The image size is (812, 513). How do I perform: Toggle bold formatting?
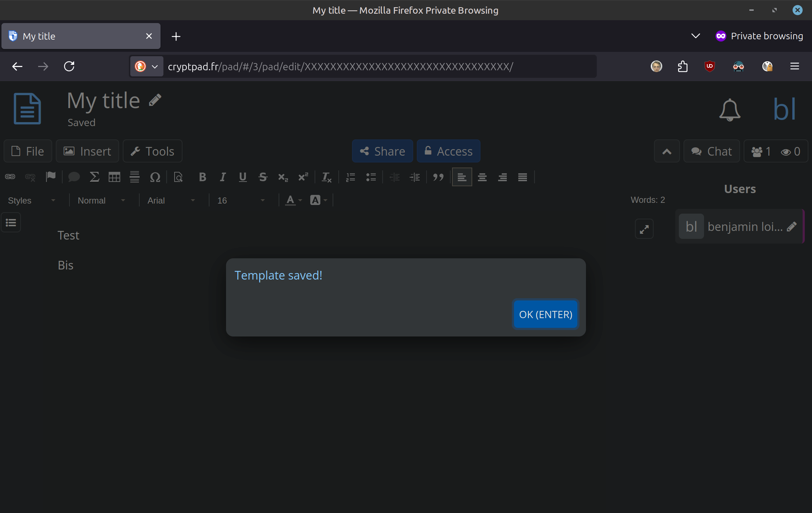(202, 177)
